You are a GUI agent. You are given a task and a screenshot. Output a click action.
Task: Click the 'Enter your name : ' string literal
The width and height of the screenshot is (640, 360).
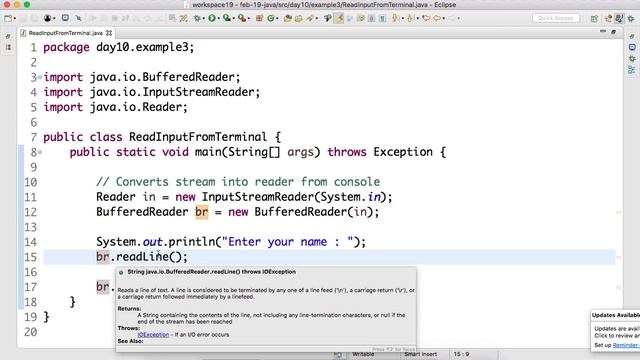(287, 242)
